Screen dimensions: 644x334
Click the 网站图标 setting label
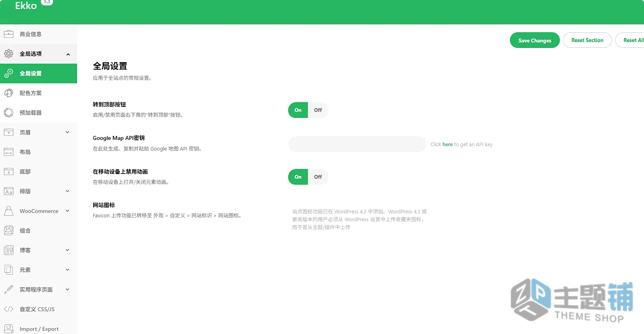(x=104, y=205)
